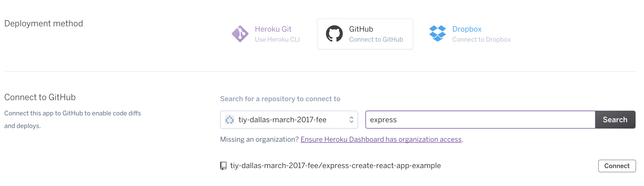
Task: Click the organization avatar icon in dropdown
Action: [230, 120]
